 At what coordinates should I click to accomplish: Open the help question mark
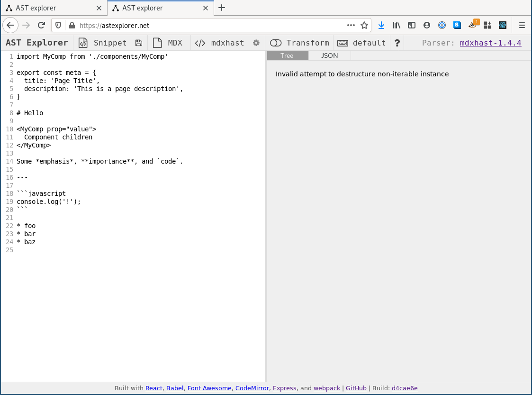pyautogui.click(x=397, y=43)
